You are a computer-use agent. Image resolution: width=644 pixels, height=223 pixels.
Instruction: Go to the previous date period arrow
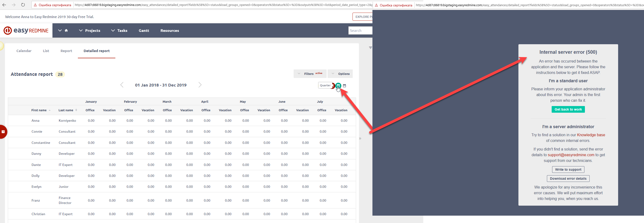122,85
